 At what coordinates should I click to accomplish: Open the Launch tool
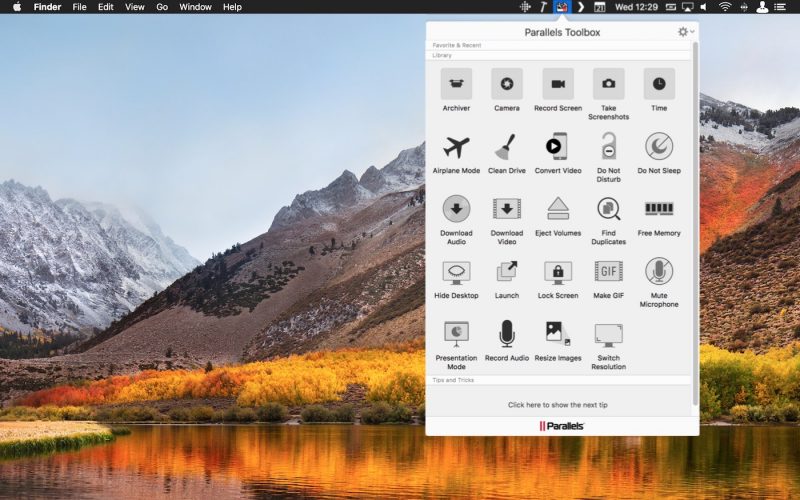click(507, 278)
